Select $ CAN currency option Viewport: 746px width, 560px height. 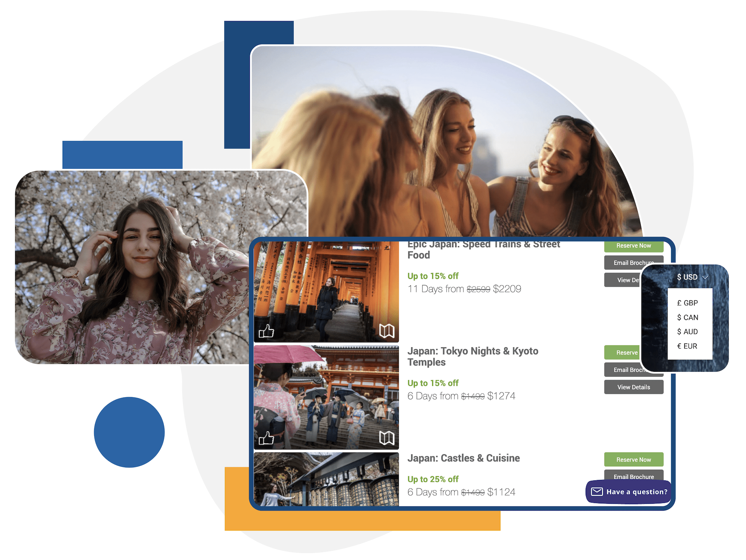pyautogui.click(x=687, y=317)
